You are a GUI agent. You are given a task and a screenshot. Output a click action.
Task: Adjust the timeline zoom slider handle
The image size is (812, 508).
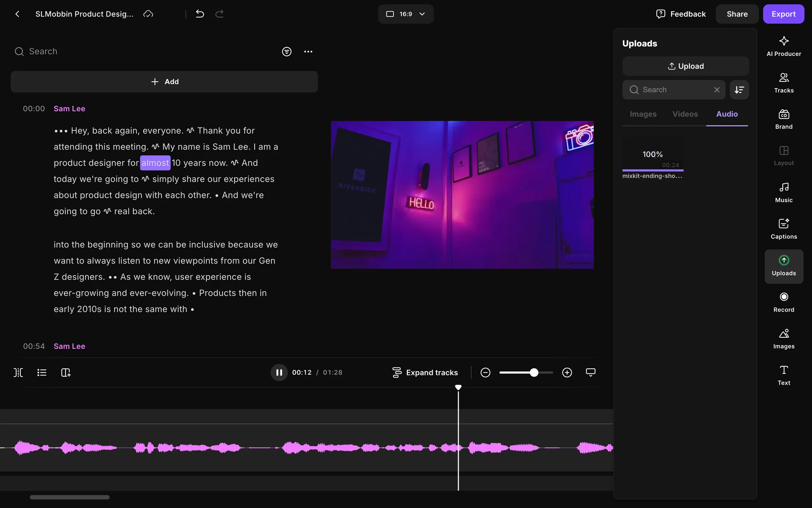534,373
